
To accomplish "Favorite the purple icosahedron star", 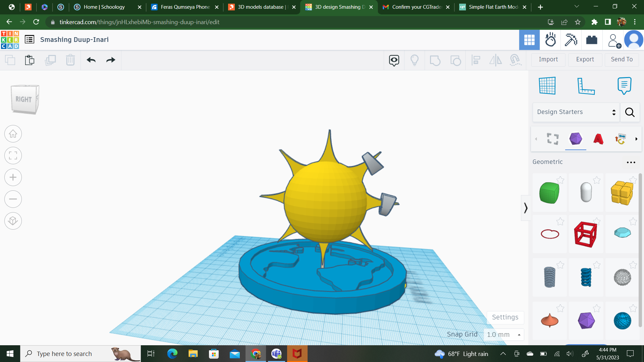I will click(597, 308).
